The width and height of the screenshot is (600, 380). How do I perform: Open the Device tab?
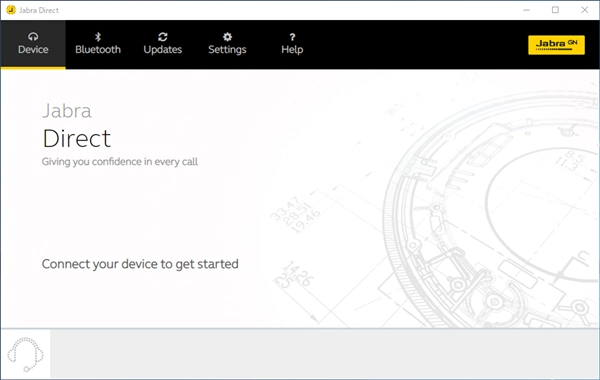pos(33,44)
